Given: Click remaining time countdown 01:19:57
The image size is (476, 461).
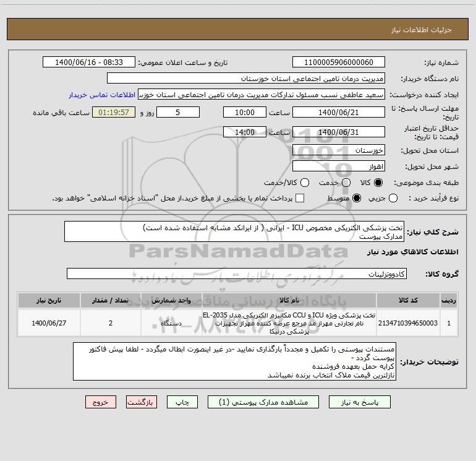Looking at the screenshot, I should point(114,112).
